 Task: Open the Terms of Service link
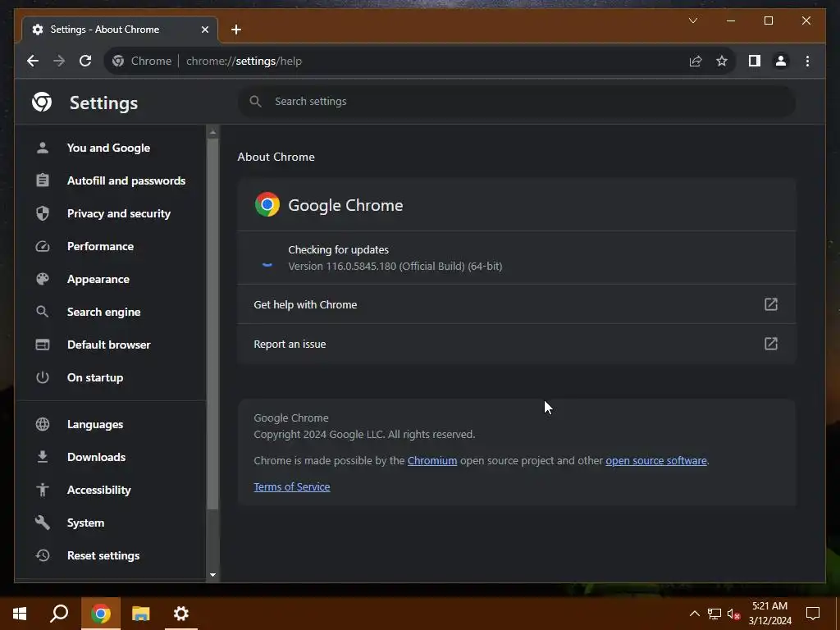point(292,487)
